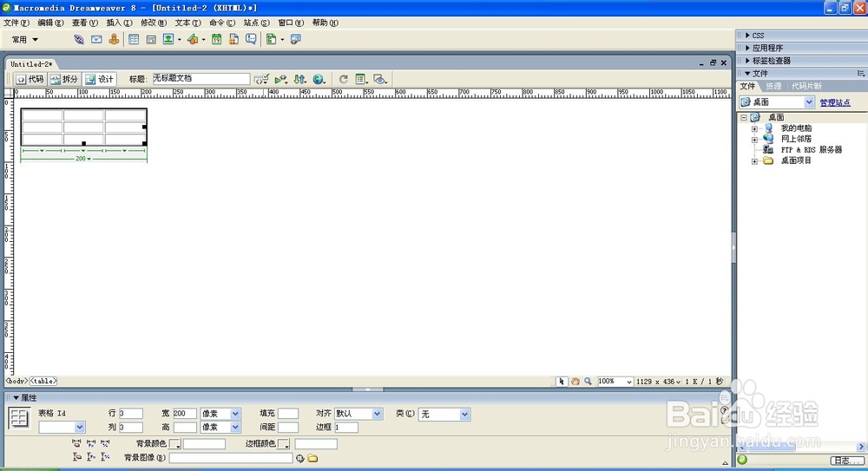The width and height of the screenshot is (868, 471).
Task: Open the width unit 像素 dropdown
Action: pyautogui.click(x=235, y=414)
